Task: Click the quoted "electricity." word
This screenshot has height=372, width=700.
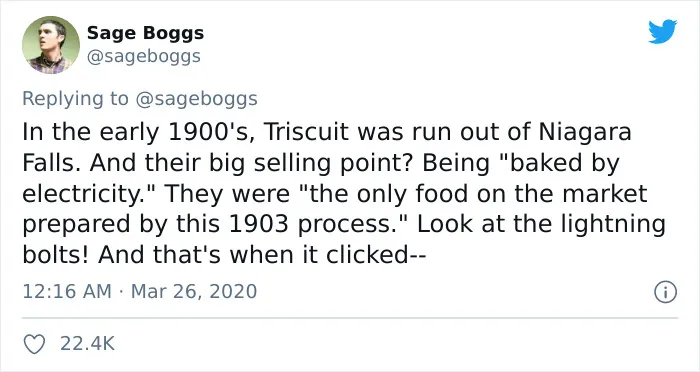Action: pyautogui.click(x=90, y=194)
